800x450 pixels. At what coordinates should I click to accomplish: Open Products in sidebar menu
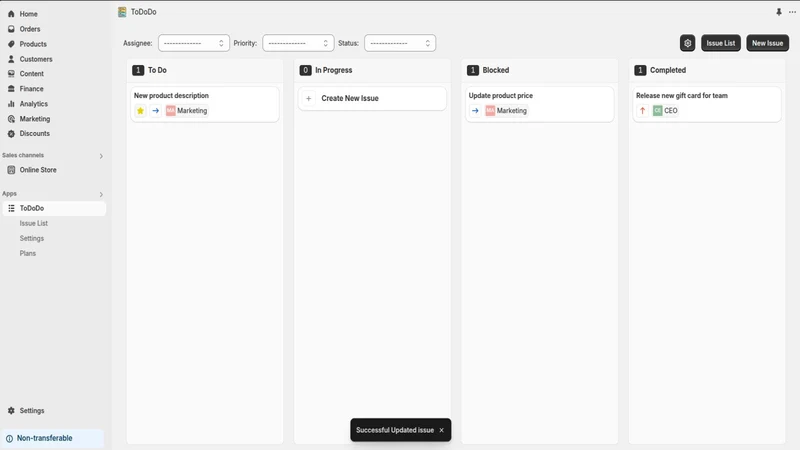(33, 44)
